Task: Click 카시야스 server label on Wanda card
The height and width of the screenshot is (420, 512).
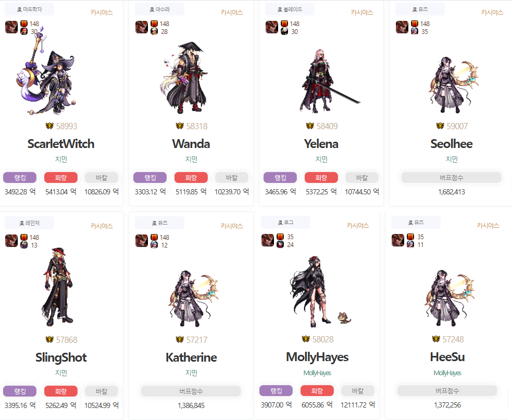Action: pos(232,13)
